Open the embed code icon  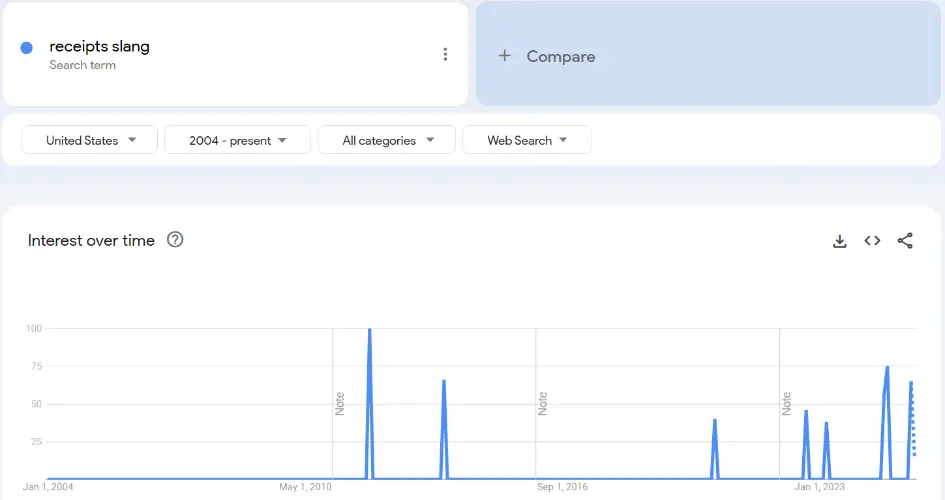tap(872, 240)
